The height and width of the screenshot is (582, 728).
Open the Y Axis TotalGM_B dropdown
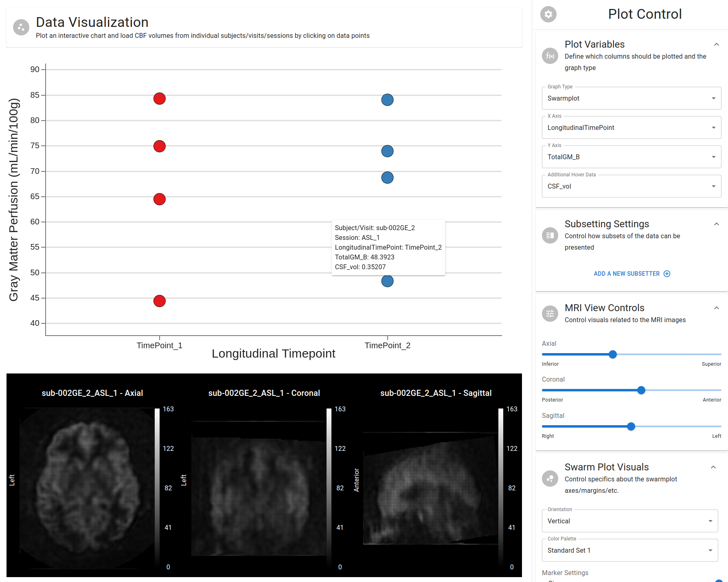(x=632, y=157)
